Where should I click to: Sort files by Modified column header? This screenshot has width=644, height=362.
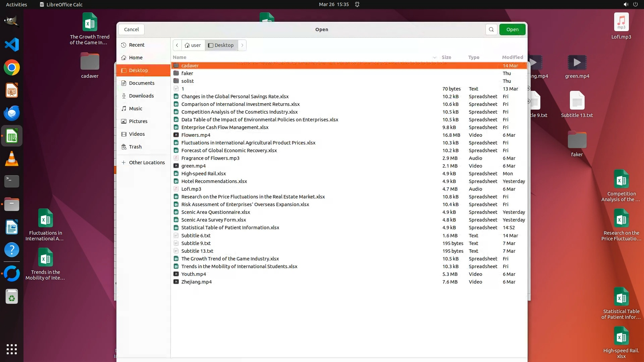[512, 57]
